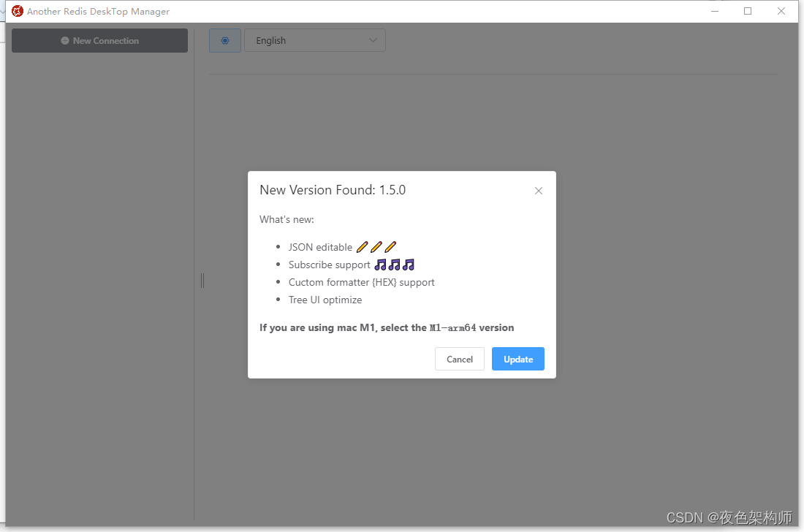
Task: Click the plus icon on New Connection
Action: point(65,40)
